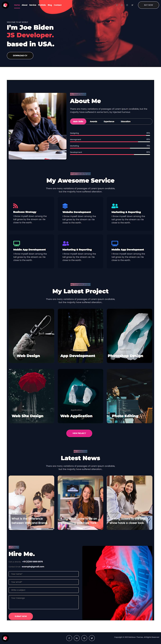Click the Your name input field
This screenshot has width=161, height=644.
[x=44, y=574]
